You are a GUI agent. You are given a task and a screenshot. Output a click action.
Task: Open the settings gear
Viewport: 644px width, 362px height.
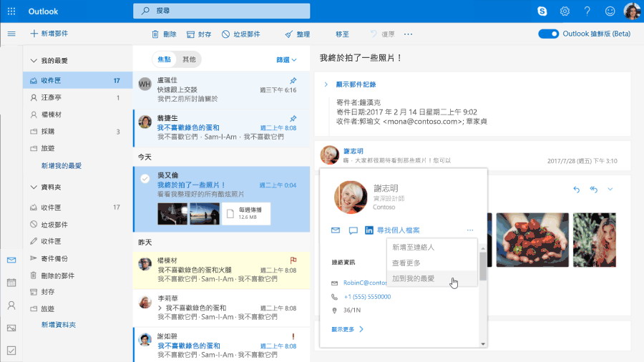coord(565,11)
